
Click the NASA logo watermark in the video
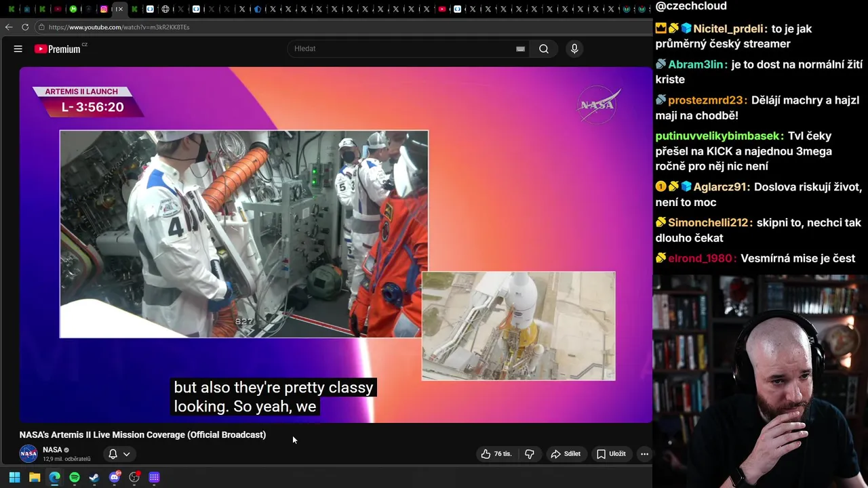click(x=597, y=104)
